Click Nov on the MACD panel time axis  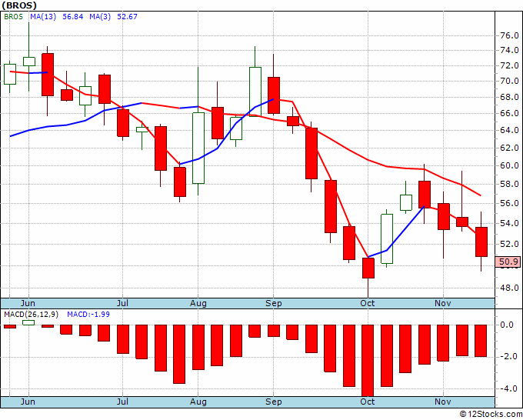[443, 402]
